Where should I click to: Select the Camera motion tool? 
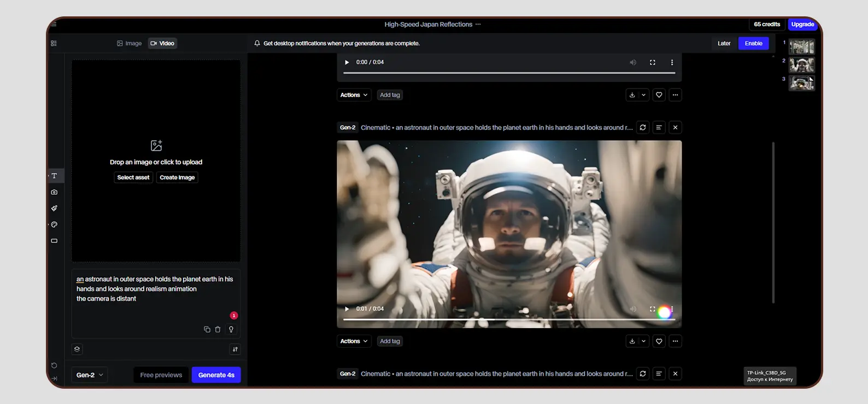tap(54, 192)
